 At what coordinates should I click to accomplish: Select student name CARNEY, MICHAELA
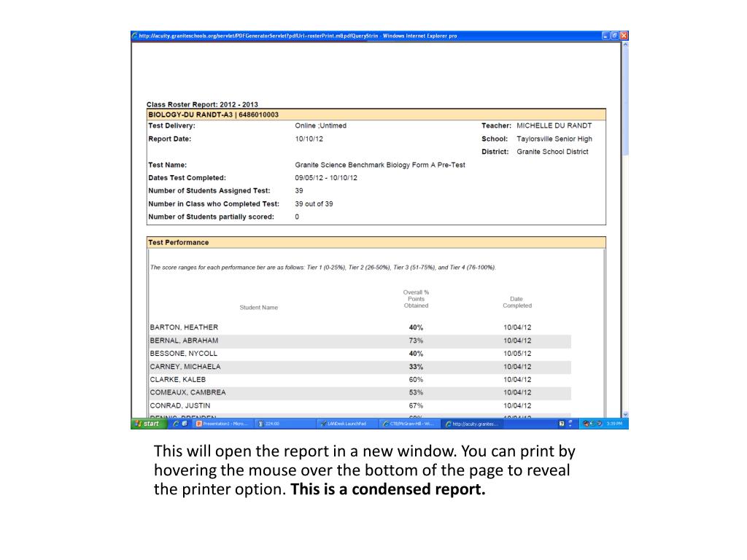tap(185, 367)
